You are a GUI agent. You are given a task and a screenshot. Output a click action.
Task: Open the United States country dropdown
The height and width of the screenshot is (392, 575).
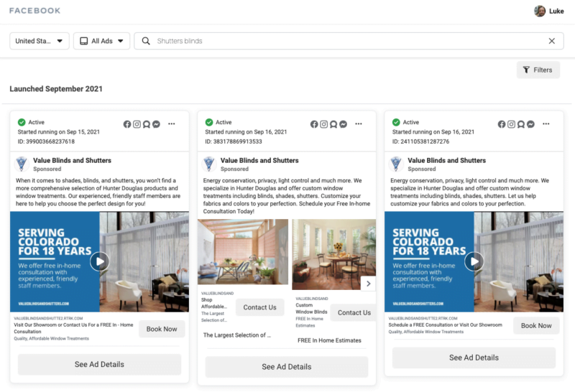click(x=40, y=41)
